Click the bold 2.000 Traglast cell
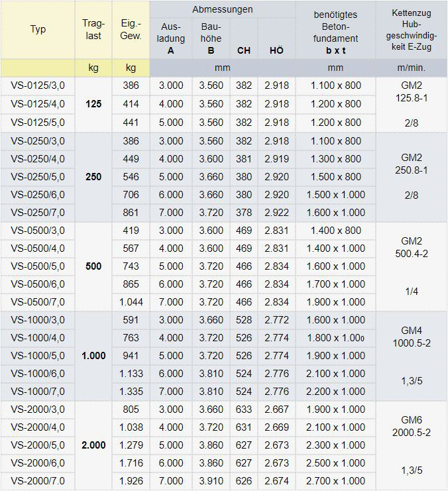Screen dimensions: 448x491 tap(93, 445)
